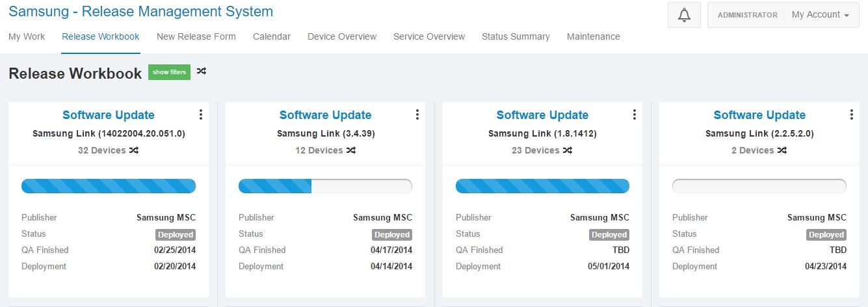This screenshot has width=868, height=307.
Task: Click shuffle icon next to 2 Devices
Action: [782, 150]
